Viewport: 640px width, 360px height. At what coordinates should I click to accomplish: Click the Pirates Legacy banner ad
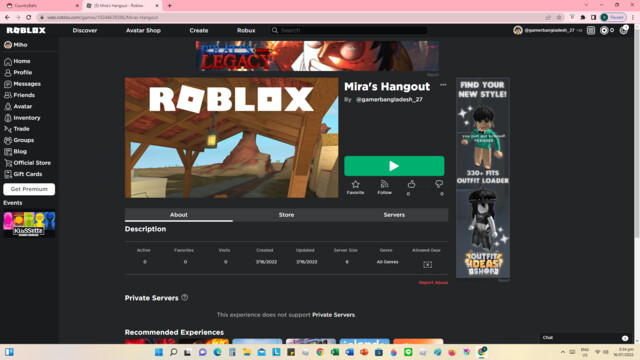click(x=317, y=56)
